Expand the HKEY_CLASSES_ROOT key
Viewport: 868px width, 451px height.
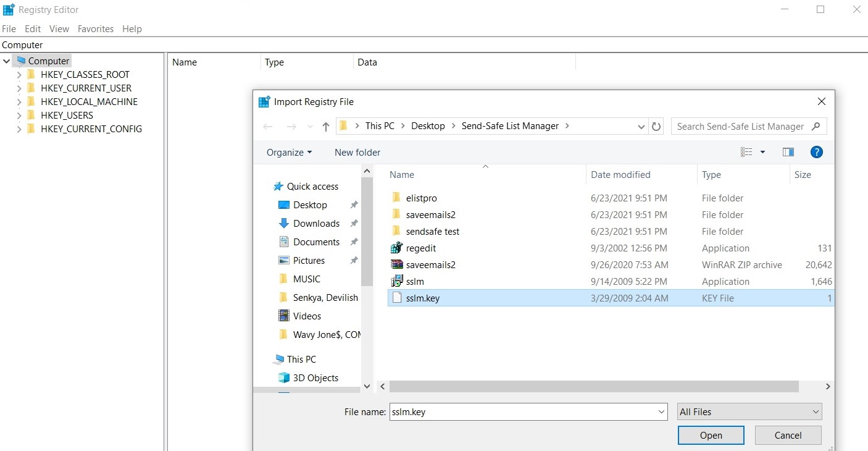(x=19, y=75)
